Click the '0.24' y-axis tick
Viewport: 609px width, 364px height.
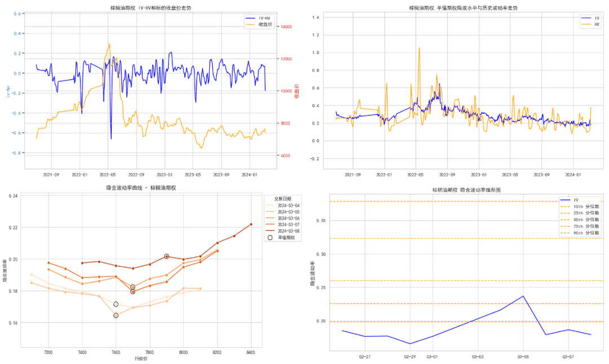(13, 196)
